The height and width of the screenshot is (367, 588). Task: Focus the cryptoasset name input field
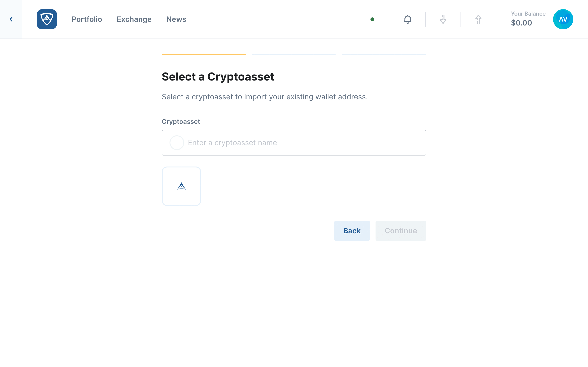(x=294, y=142)
